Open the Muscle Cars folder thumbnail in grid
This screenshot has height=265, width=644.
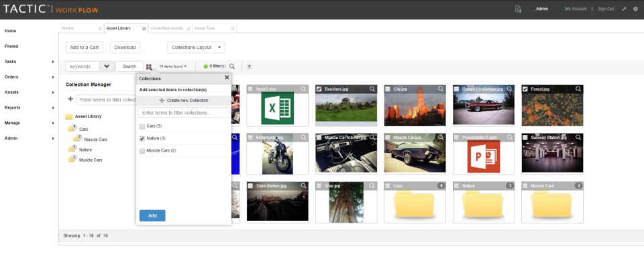552,202
